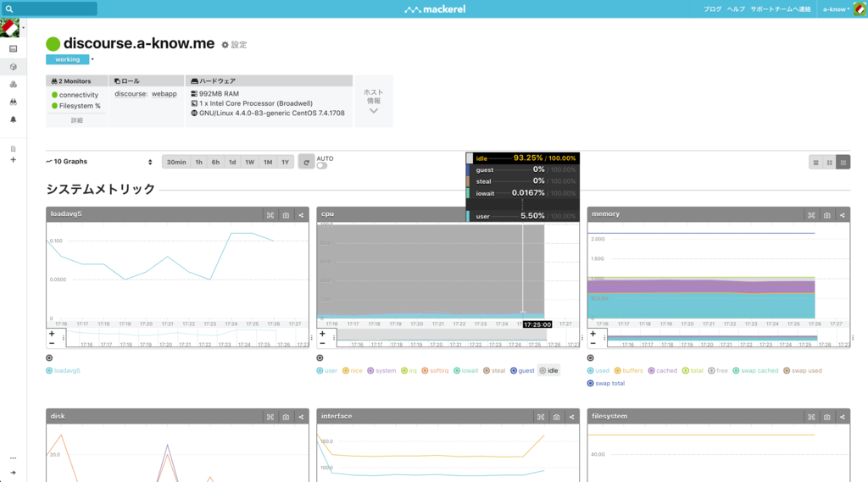Take snapshot of the loadavg5 graph
The image size is (868, 482).
tap(286, 214)
